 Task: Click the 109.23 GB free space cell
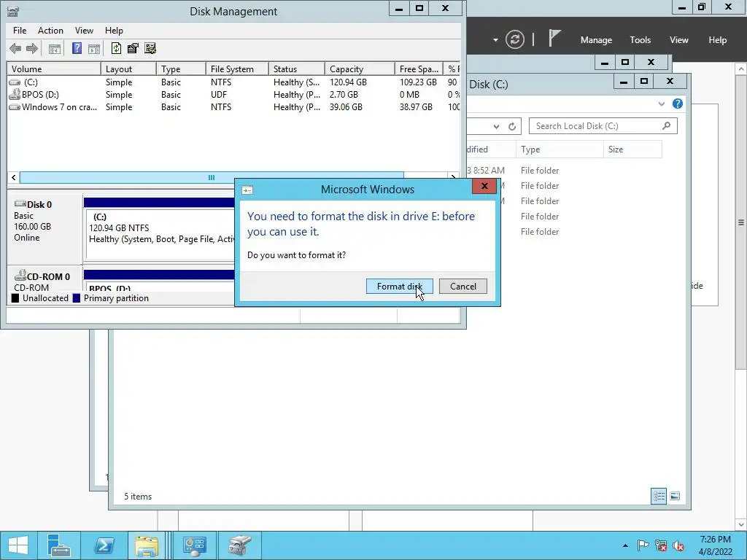(x=418, y=82)
